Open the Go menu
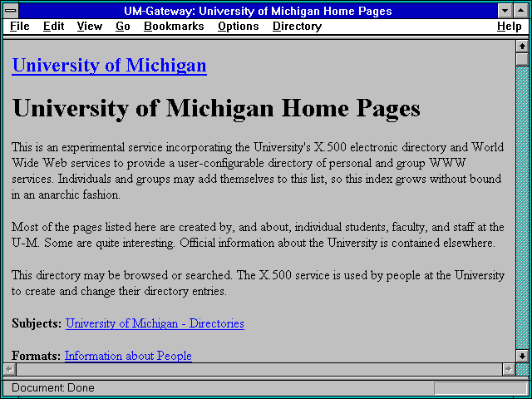The width and height of the screenshot is (532, 399). point(122,27)
